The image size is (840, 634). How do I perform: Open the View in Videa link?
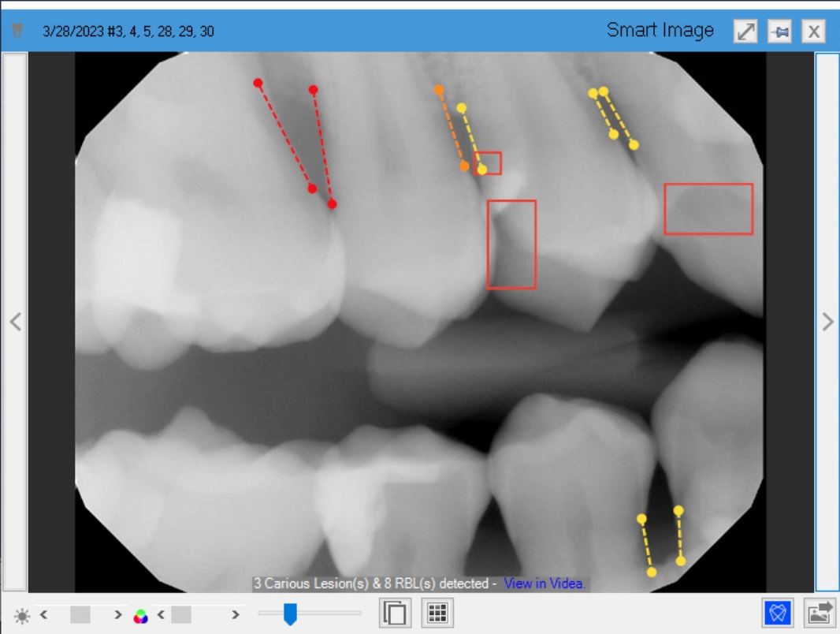[x=544, y=583]
